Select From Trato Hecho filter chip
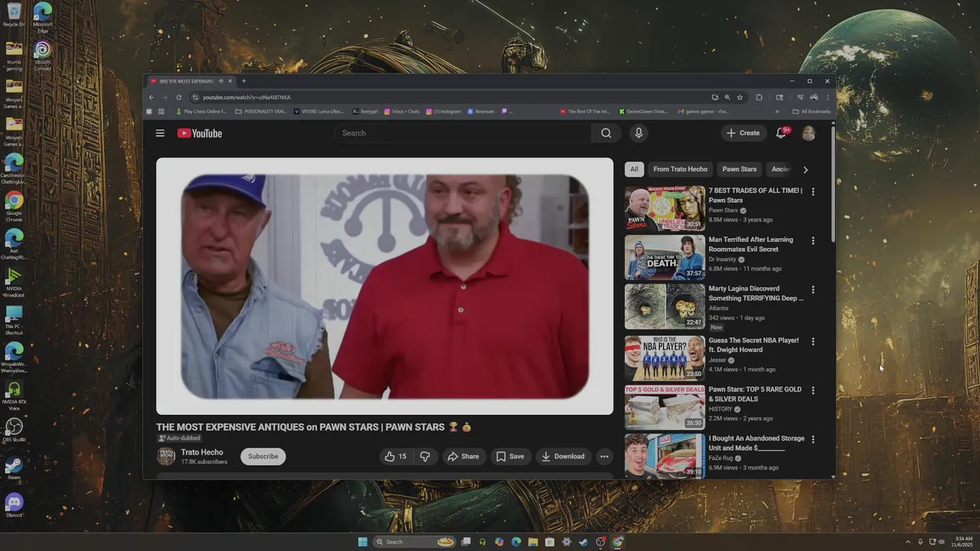This screenshot has width=980, height=551. [680, 169]
